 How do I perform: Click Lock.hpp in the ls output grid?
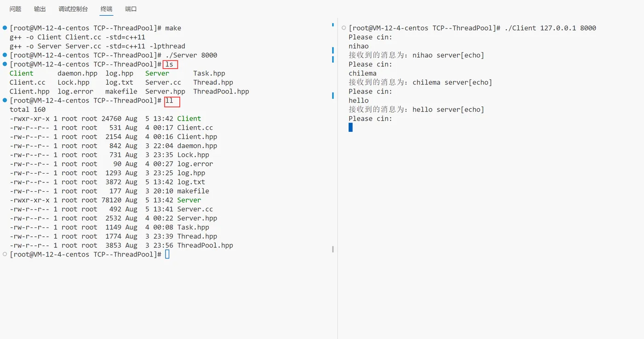tap(74, 82)
